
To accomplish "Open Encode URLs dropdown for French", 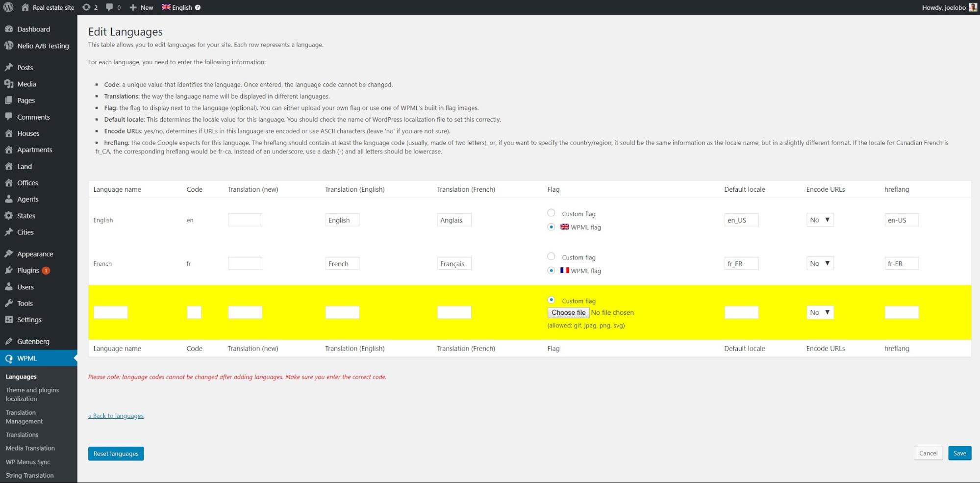I will (x=820, y=264).
